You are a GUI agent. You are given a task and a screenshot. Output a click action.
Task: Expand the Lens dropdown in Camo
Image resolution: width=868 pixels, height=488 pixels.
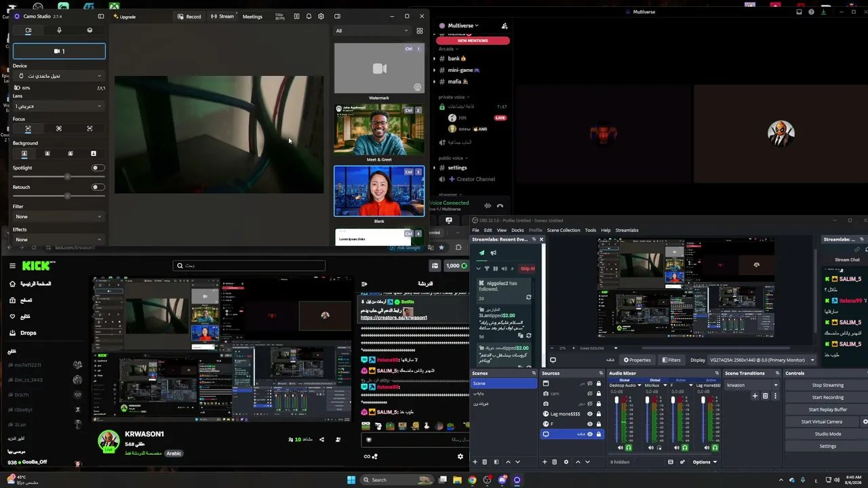pos(59,106)
